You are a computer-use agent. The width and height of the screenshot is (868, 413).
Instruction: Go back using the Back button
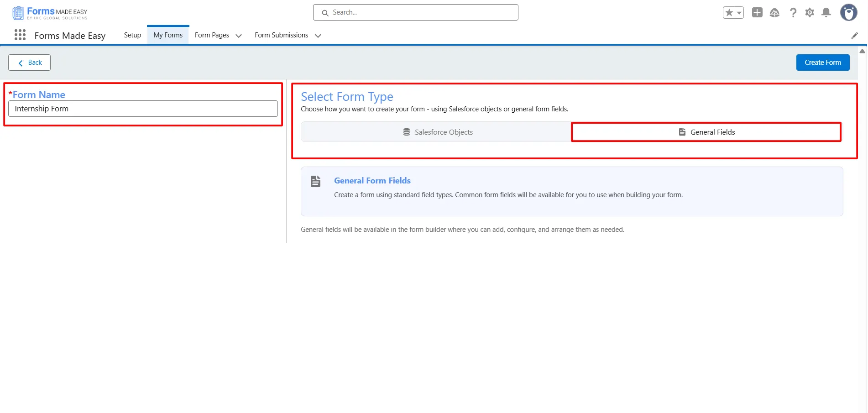coord(29,63)
